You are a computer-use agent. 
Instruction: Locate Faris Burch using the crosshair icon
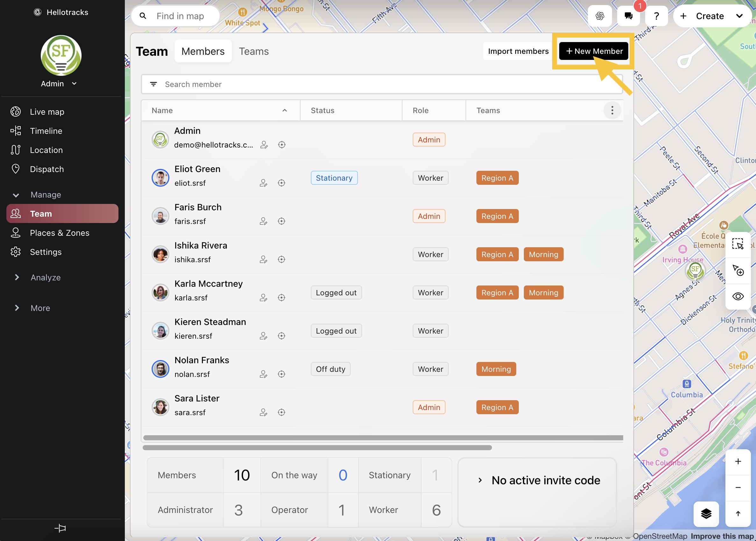pyautogui.click(x=281, y=221)
